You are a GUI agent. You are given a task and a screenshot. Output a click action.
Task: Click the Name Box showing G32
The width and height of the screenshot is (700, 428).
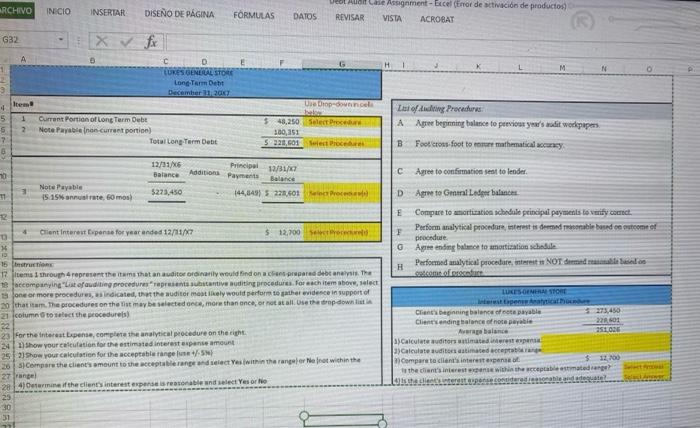pos(29,40)
